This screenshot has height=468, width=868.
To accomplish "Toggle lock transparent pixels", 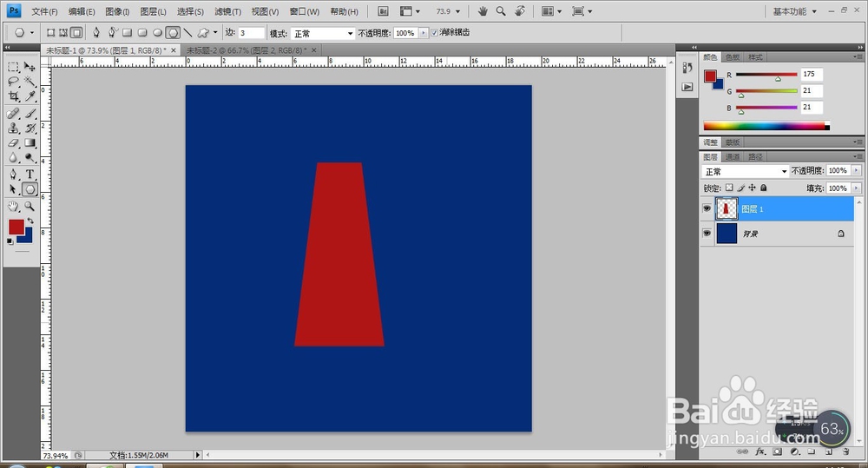I will (x=729, y=188).
